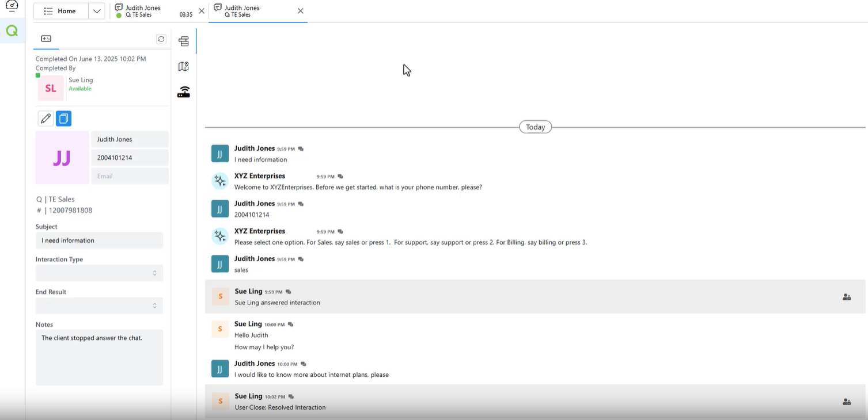Click chat icon beside the '2004101214' message timestamp
This screenshot has width=868, height=420.
[x=301, y=204]
